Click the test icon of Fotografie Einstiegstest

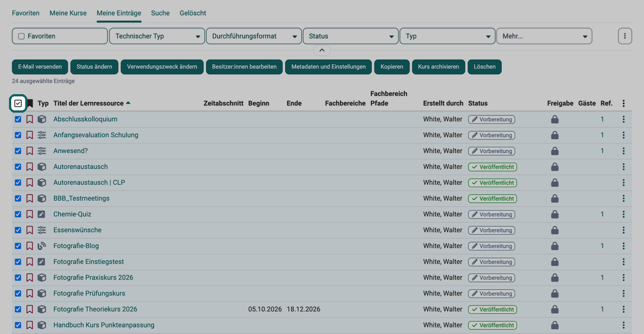(x=42, y=262)
